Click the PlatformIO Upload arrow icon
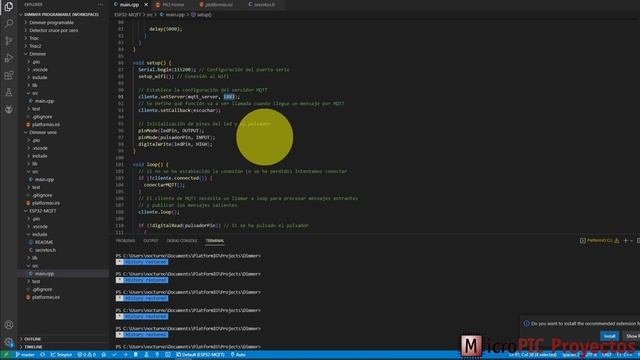 (125, 355)
